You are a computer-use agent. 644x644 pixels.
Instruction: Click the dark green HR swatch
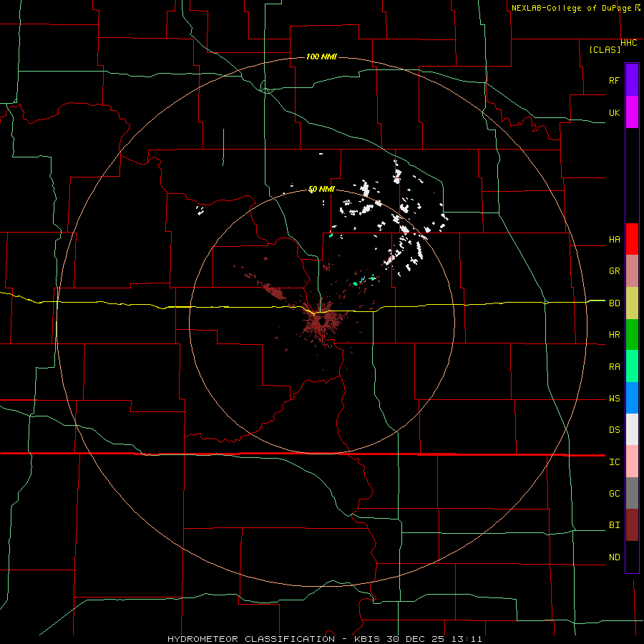[632, 335]
